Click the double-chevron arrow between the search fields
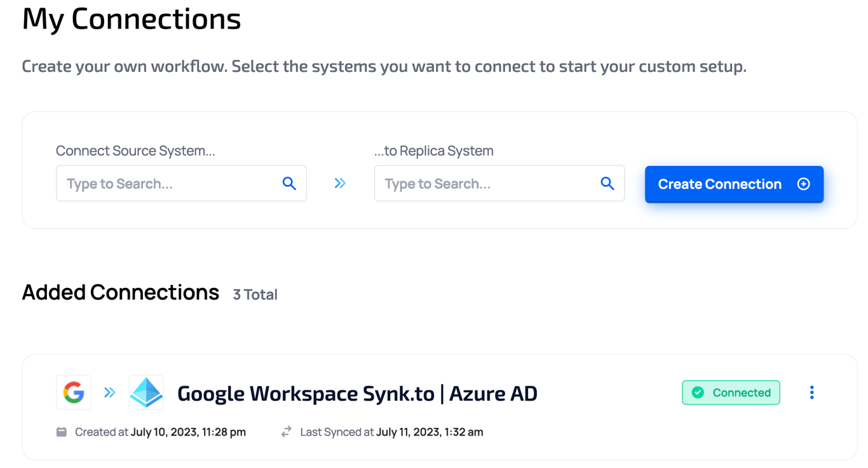Viewport: 868px width, 468px height. point(340,183)
